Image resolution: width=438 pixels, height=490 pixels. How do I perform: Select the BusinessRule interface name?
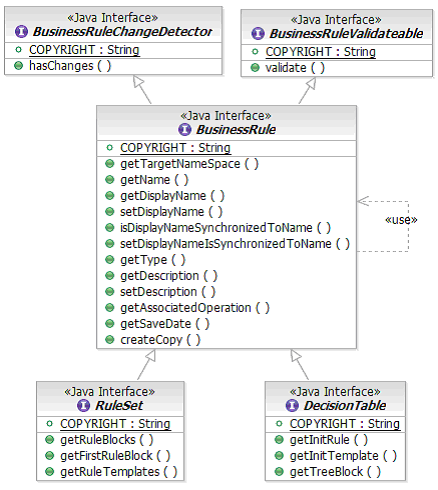236,129
